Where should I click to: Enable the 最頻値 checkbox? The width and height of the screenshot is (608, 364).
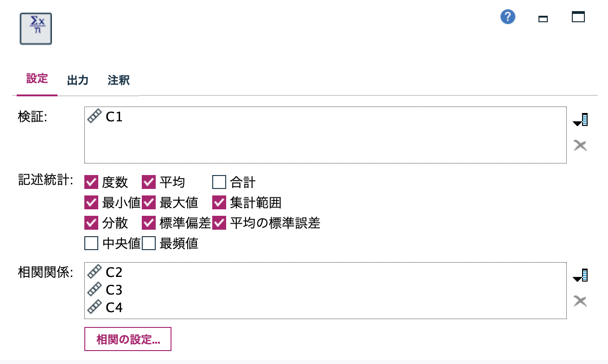point(148,243)
